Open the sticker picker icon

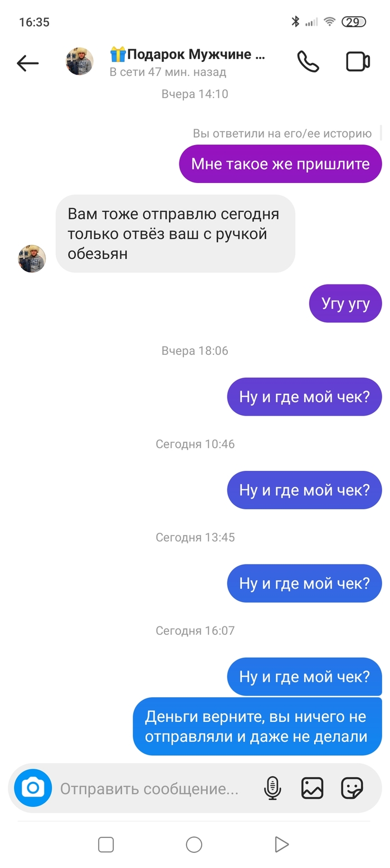tap(352, 788)
